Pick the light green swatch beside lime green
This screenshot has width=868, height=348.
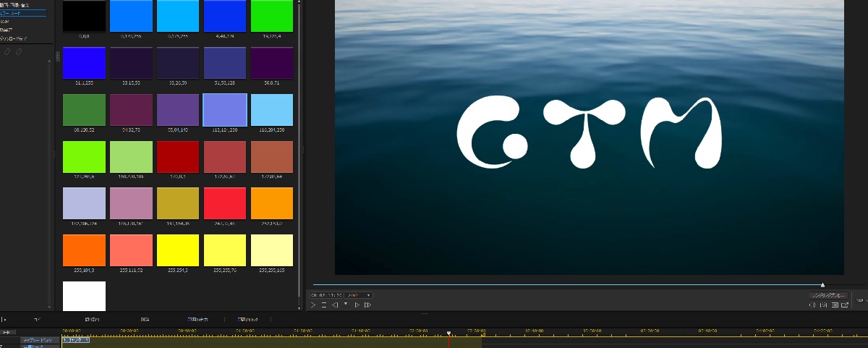(131, 157)
